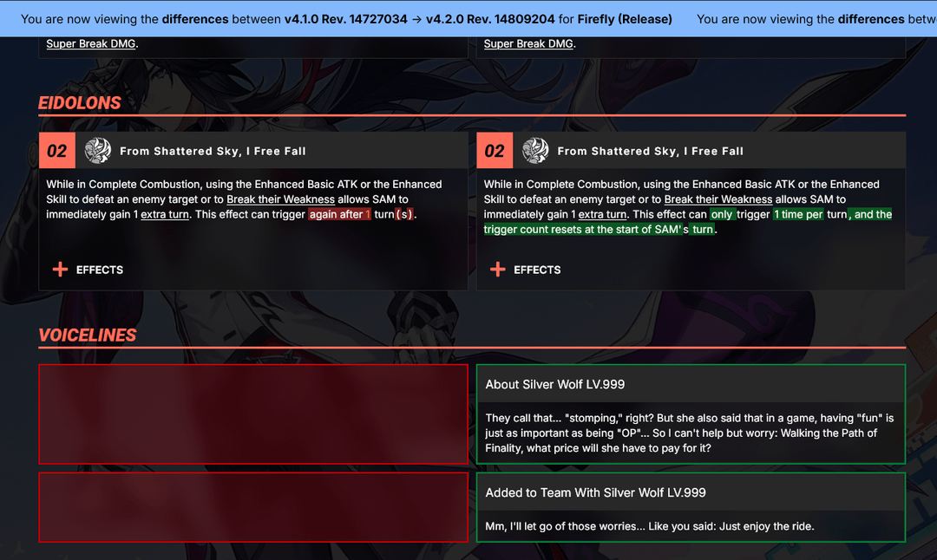Select Added to Team With Silver Wolf voiceline

[x=691, y=507]
